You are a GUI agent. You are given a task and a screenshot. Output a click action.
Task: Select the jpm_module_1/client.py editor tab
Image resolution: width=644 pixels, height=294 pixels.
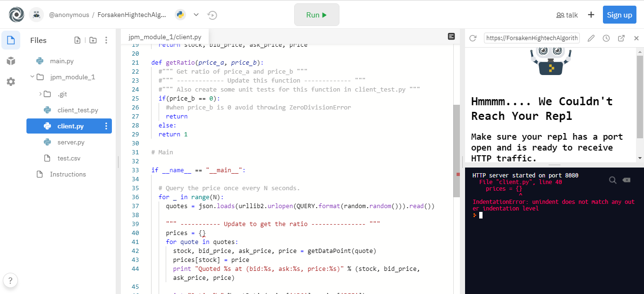tap(165, 36)
